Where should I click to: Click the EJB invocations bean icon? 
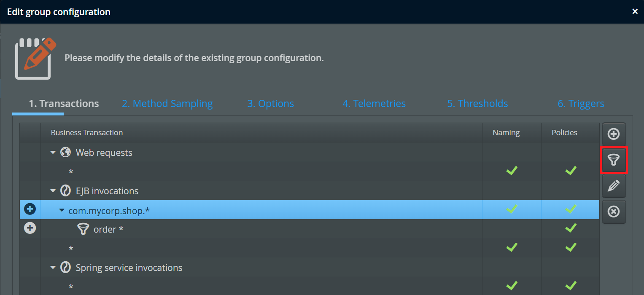pyautogui.click(x=65, y=191)
